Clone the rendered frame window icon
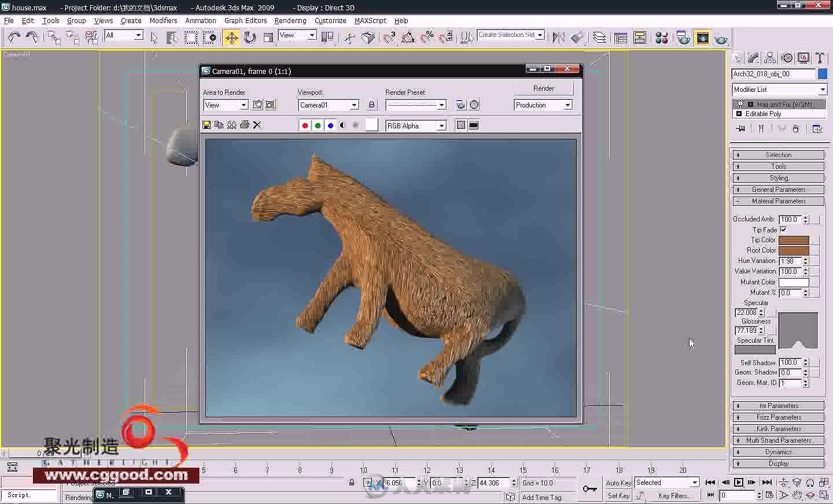Image resolution: width=833 pixels, height=504 pixels. [x=231, y=125]
